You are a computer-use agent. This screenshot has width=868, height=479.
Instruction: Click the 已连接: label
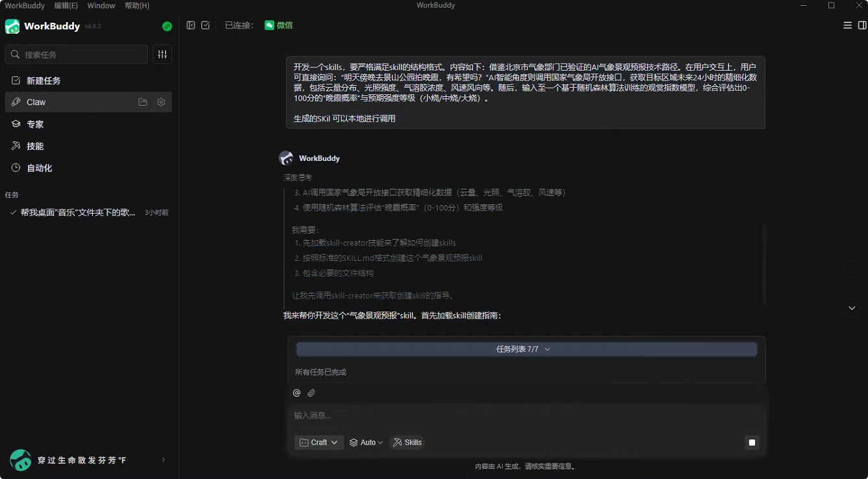click(239, 25)
